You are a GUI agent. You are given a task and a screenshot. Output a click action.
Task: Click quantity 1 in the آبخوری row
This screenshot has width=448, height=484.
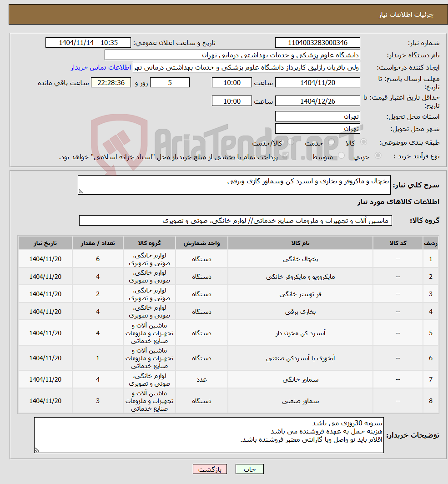click(98, 358)
